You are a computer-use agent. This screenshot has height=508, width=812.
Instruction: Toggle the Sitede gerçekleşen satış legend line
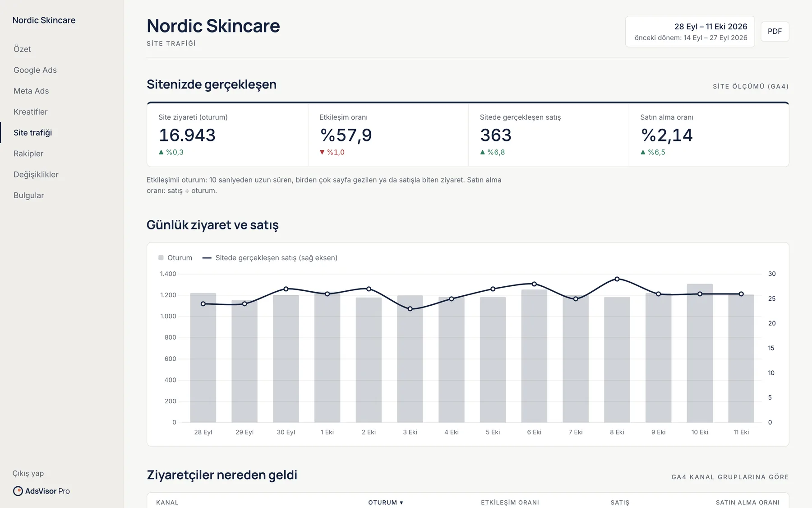point(270,258)
